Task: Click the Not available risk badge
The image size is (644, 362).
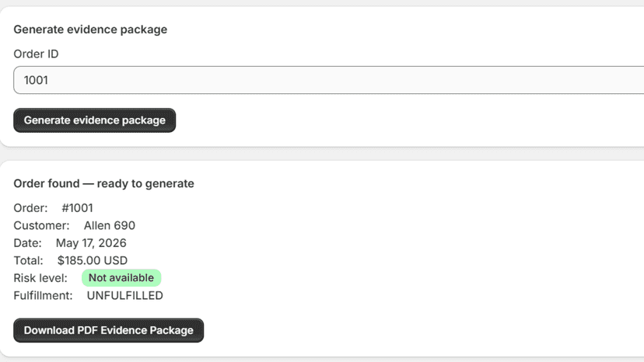Action: [x=121, y=278]
